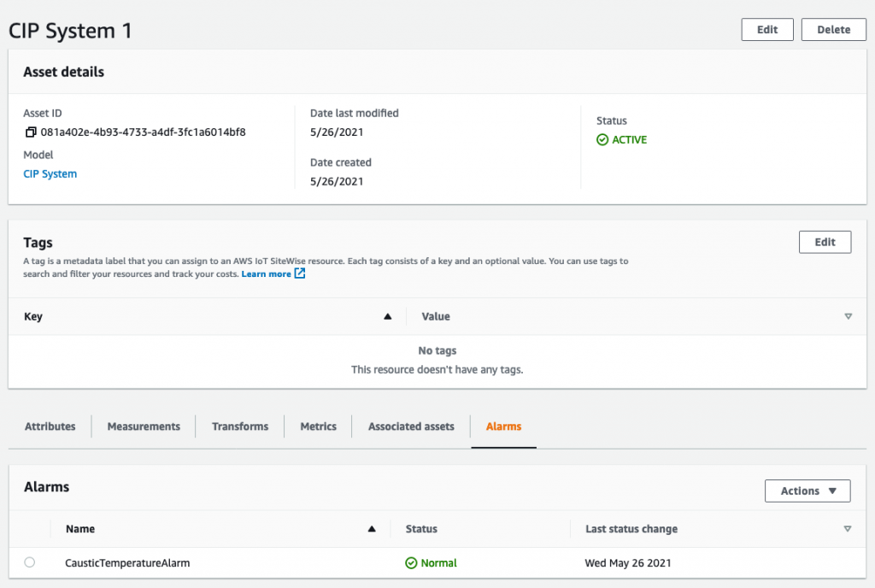The image size is (875, 588).
Task: Switch to the Attributes tab
Action: point(50,426)
